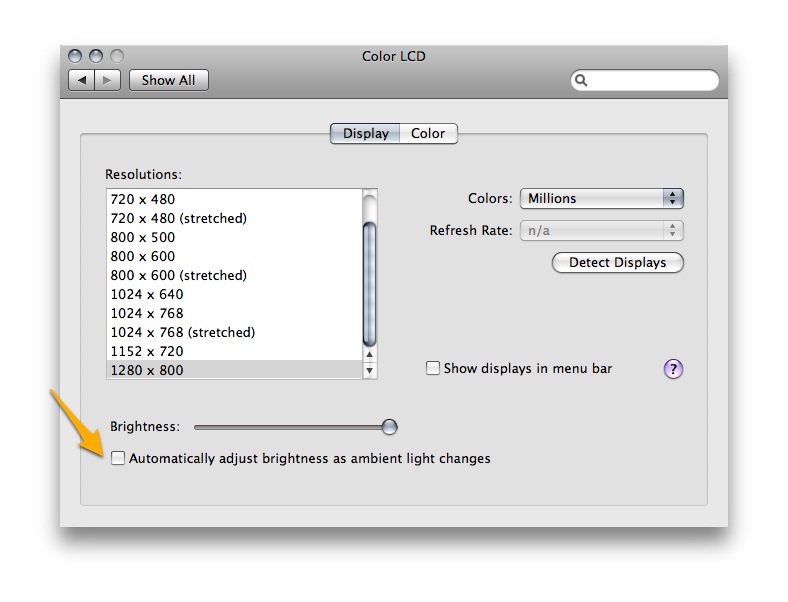Select the 720 x 480 (stretched) resolution
788x602 pixels.
tap(234, 218)
